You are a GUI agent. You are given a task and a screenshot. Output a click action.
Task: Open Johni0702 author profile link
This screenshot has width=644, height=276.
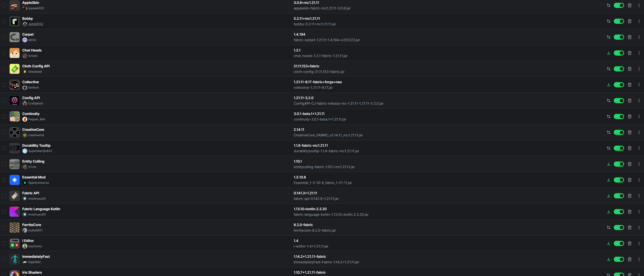pyautogui.click(x=36, y=24)
